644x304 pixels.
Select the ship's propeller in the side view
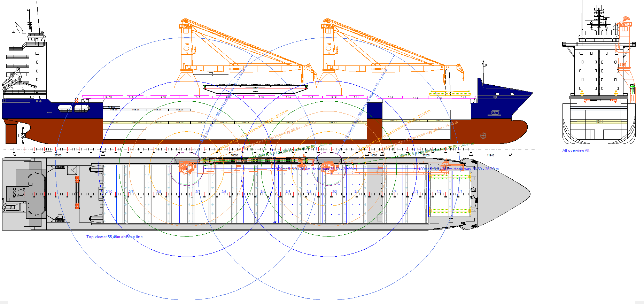click(23, 135)
